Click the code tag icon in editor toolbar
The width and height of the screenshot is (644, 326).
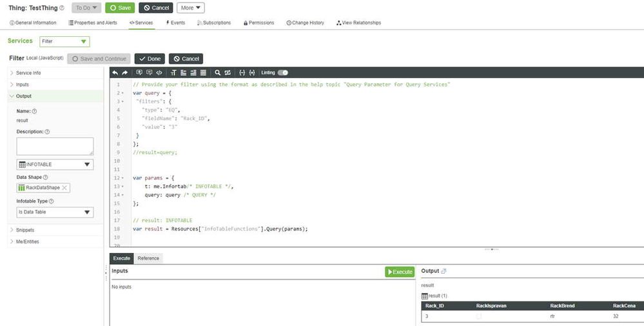(x=159, y=73)
